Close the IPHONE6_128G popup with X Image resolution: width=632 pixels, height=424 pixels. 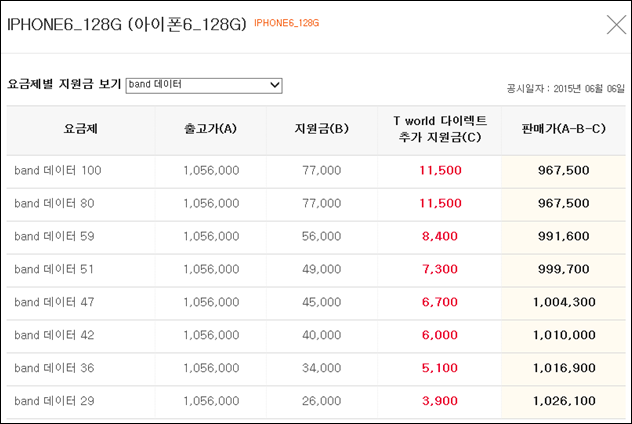pos(616,25)
